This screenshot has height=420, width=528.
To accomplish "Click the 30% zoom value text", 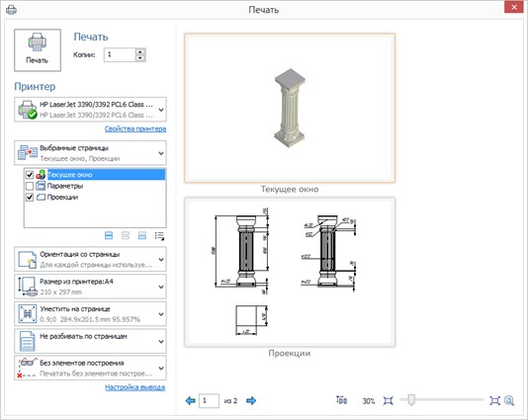I will (369, 401).
